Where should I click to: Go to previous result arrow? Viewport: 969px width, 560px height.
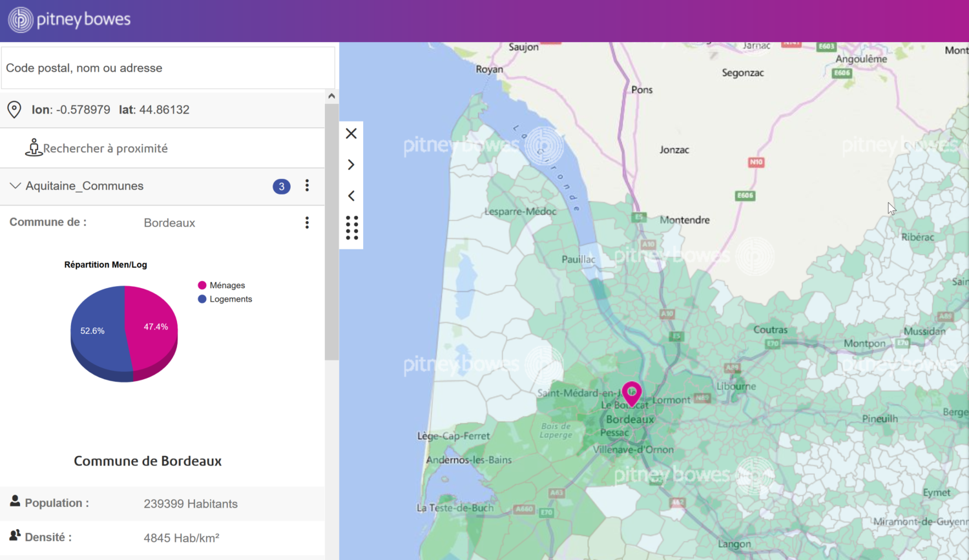pos(351,196)
